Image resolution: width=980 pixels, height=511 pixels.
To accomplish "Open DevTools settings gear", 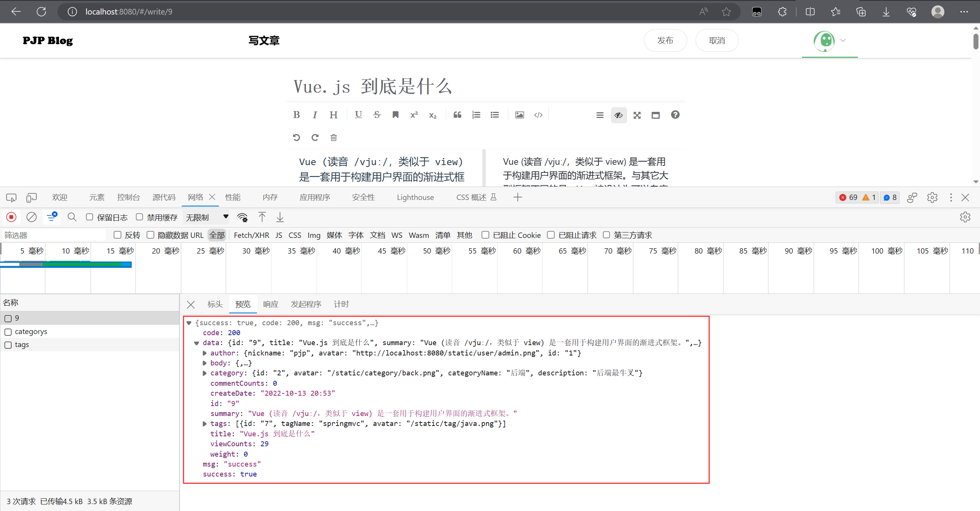I will click(x=932, y=197).
